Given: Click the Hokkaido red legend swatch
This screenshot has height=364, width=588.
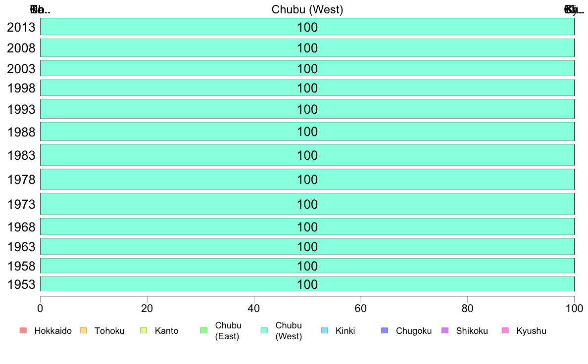Looking at the screenshot, I should click(23, 331).
